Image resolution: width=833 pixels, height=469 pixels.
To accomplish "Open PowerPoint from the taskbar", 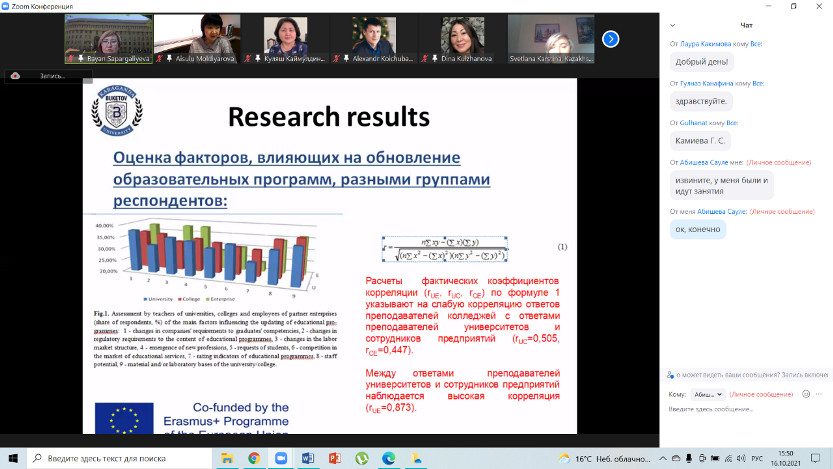I will click(x=334, y=458).
